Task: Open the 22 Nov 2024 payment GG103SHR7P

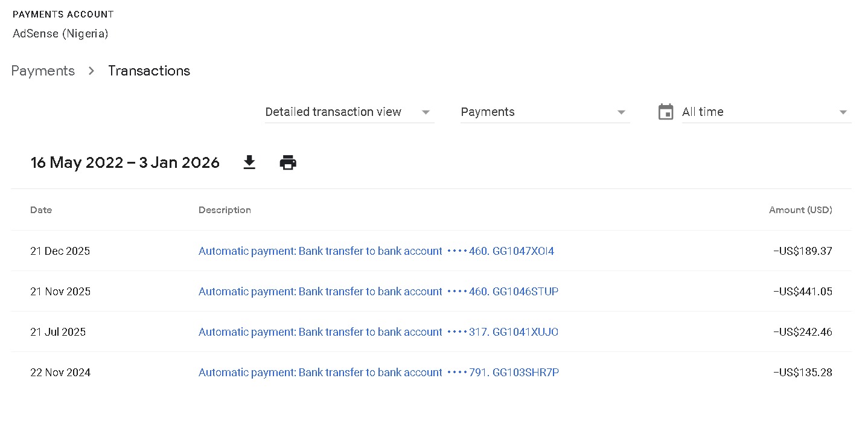Action: click(x=378, y=373)
